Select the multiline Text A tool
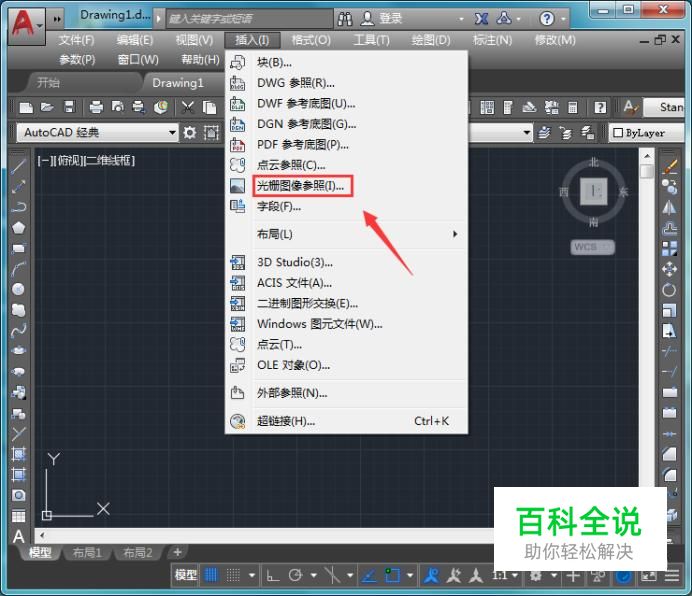 (18, 537)
